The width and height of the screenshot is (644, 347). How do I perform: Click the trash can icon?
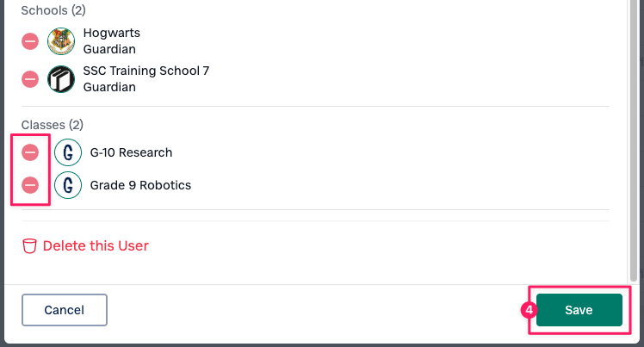[x=29, y=246]
